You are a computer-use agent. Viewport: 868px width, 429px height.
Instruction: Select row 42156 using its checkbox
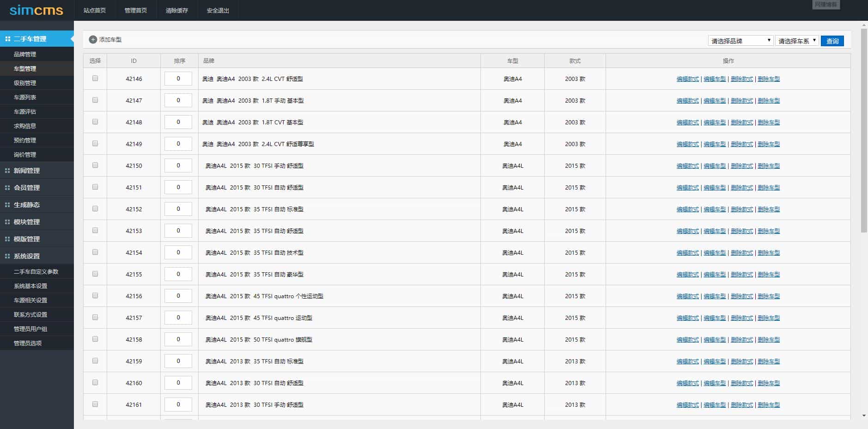[x=95, y=296]
